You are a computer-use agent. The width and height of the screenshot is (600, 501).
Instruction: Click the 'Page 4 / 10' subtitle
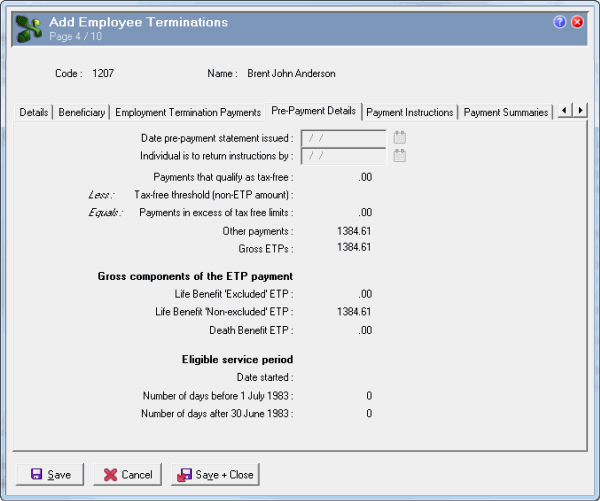[75, 37]
